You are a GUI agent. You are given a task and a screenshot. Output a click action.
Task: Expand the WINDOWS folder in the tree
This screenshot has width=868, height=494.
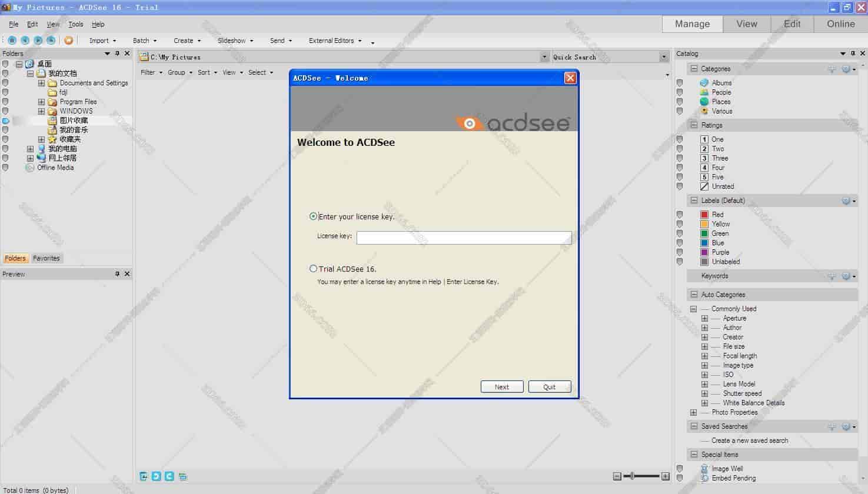(41, 111)
